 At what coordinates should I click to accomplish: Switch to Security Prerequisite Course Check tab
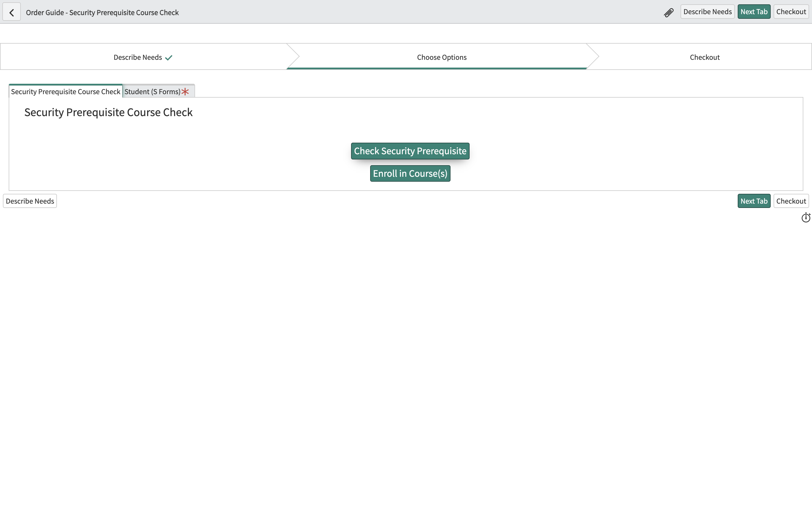point(66,91)
